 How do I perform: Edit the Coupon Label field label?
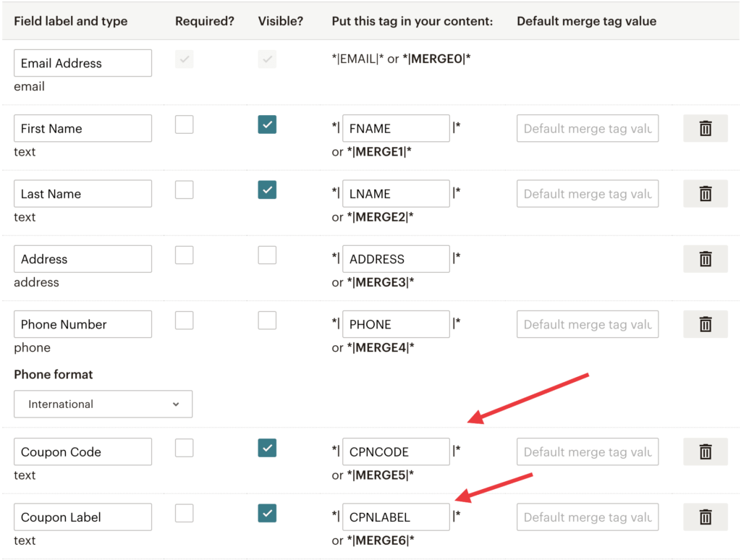point(82,517)
